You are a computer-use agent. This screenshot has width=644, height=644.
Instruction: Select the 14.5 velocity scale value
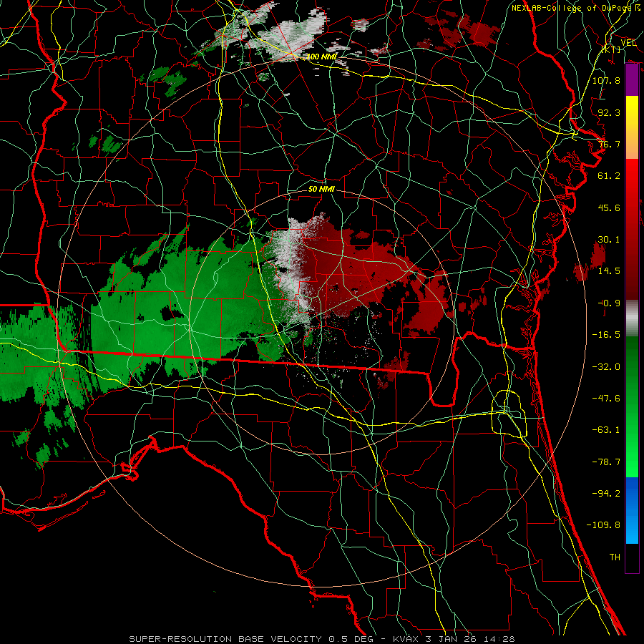click(609, 271)
